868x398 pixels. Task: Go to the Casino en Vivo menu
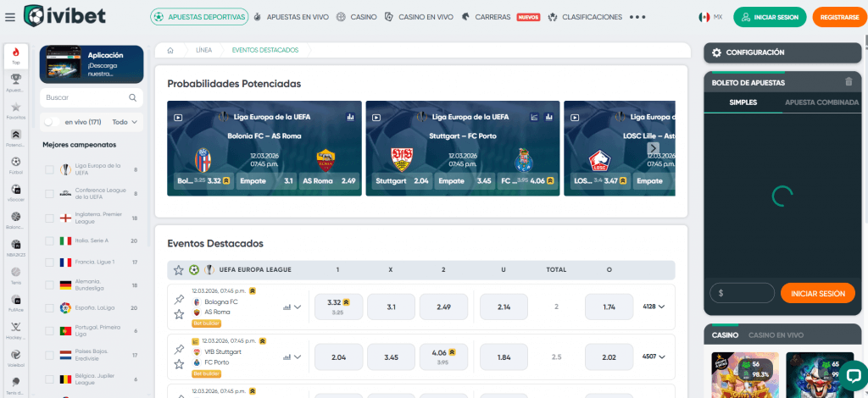[x=419, y=17]
